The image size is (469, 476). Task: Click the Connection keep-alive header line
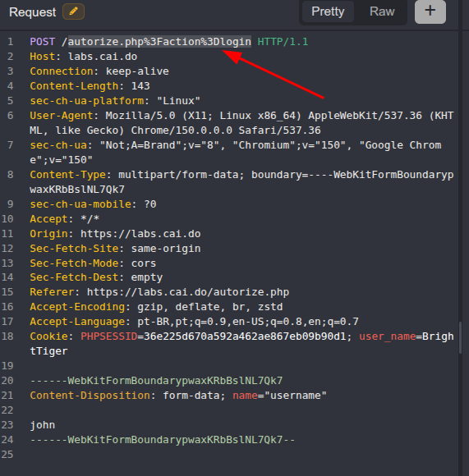coord(99,71)
